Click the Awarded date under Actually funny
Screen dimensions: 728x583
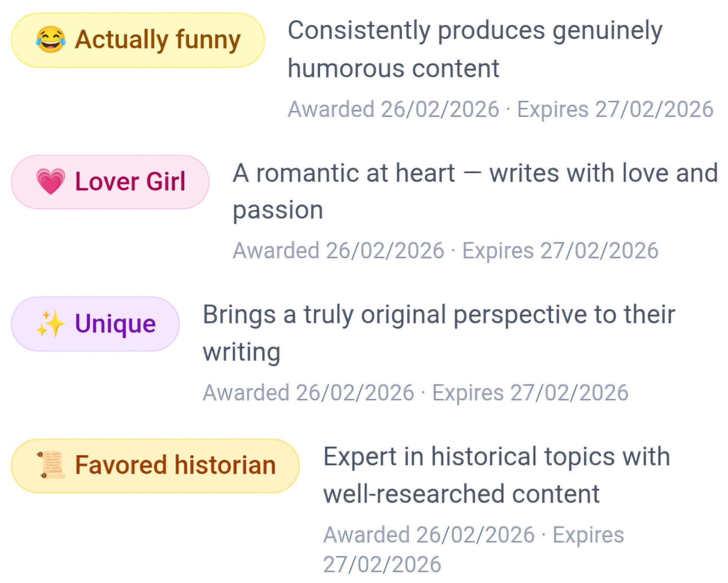pyautogui.click(x=393, y=109)
